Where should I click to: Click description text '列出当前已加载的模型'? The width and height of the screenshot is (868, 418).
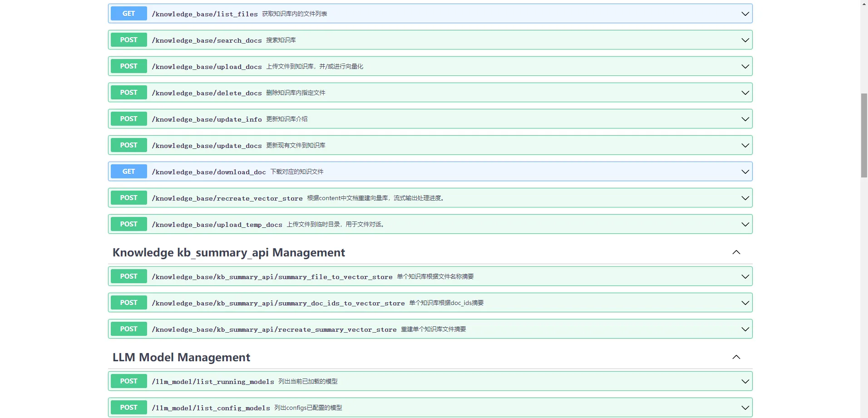tap(308, 381)
